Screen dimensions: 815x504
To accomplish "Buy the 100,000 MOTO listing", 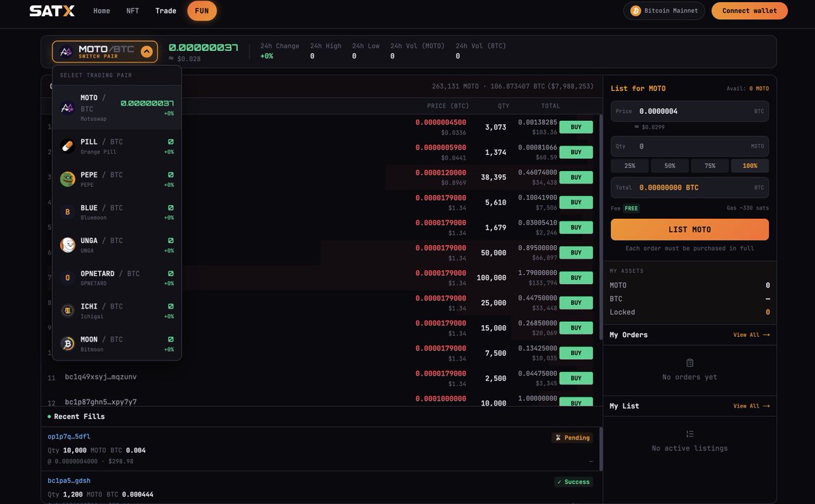I will (576, 277).
